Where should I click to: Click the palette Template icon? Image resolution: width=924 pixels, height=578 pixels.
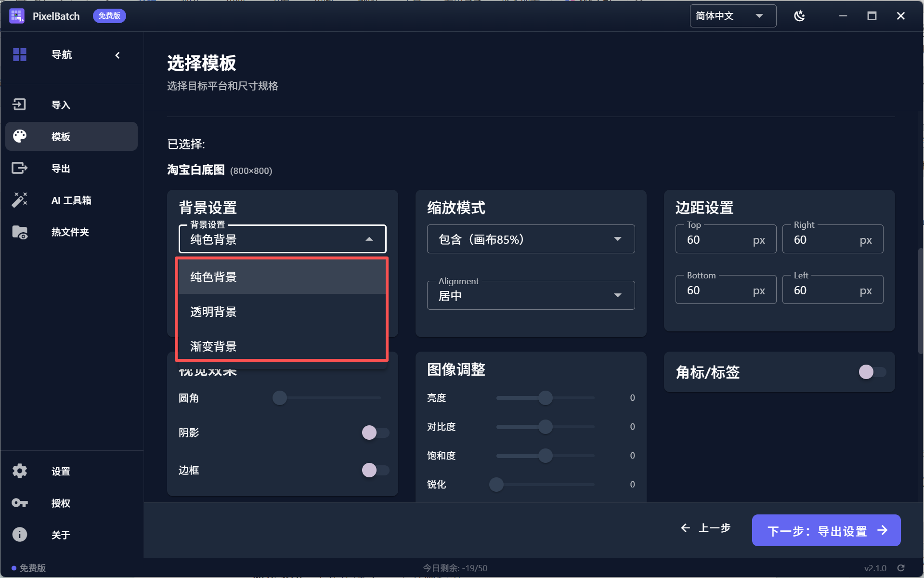tap(19, 136)
